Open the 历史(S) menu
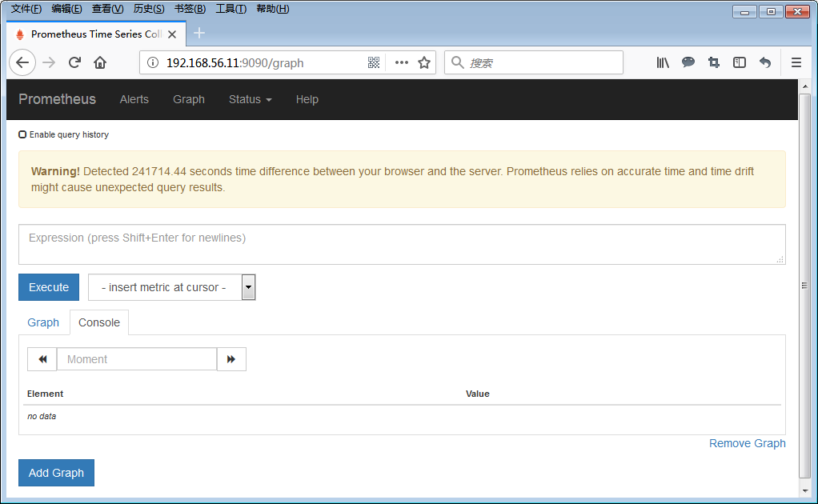 [149, 9]
